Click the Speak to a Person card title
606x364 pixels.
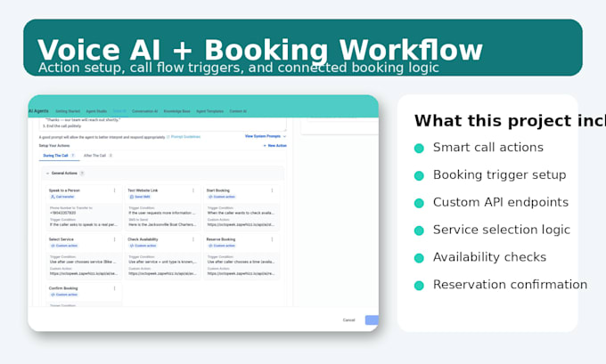point(64,190)
